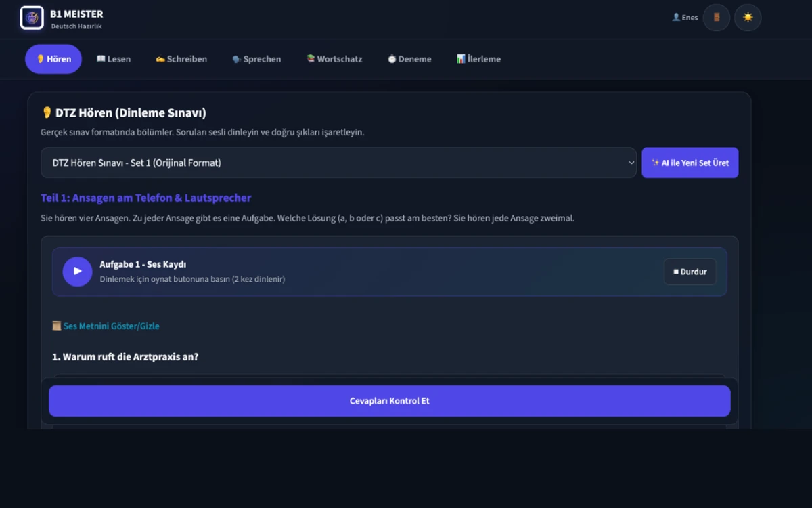
Task: Generate new set with AI ile Yeni Set Üret
Action: point(690,163)
